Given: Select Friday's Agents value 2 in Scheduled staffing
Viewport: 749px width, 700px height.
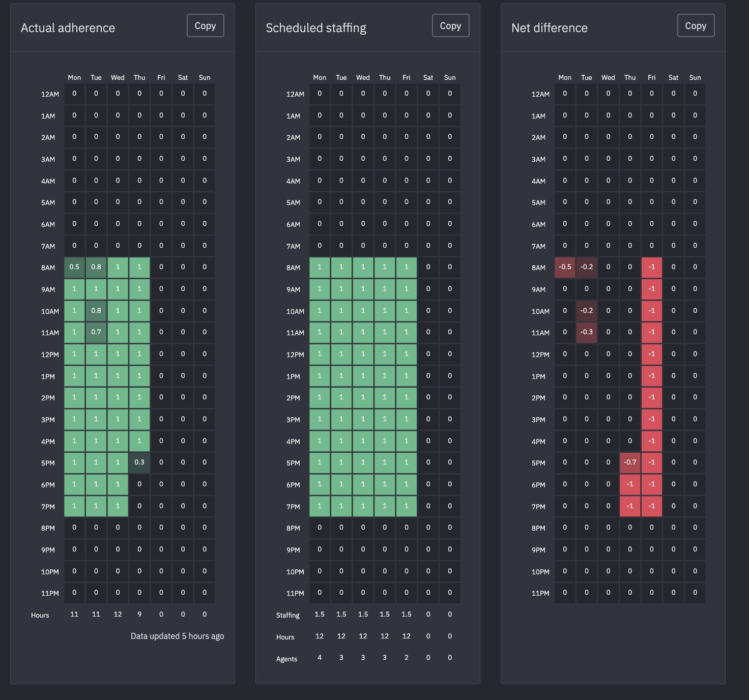Looking at the screenshot, I should (x=406, y=658).
